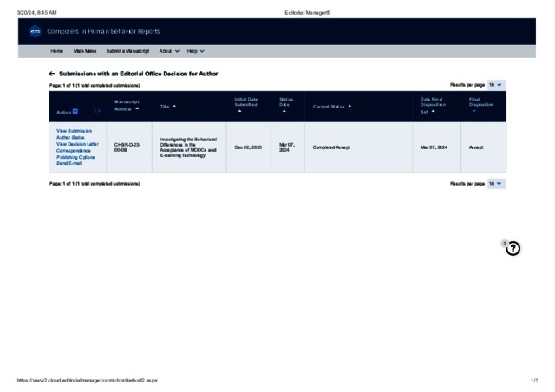Sort by Manuscript Number using arrow icon

pos(137,109)
